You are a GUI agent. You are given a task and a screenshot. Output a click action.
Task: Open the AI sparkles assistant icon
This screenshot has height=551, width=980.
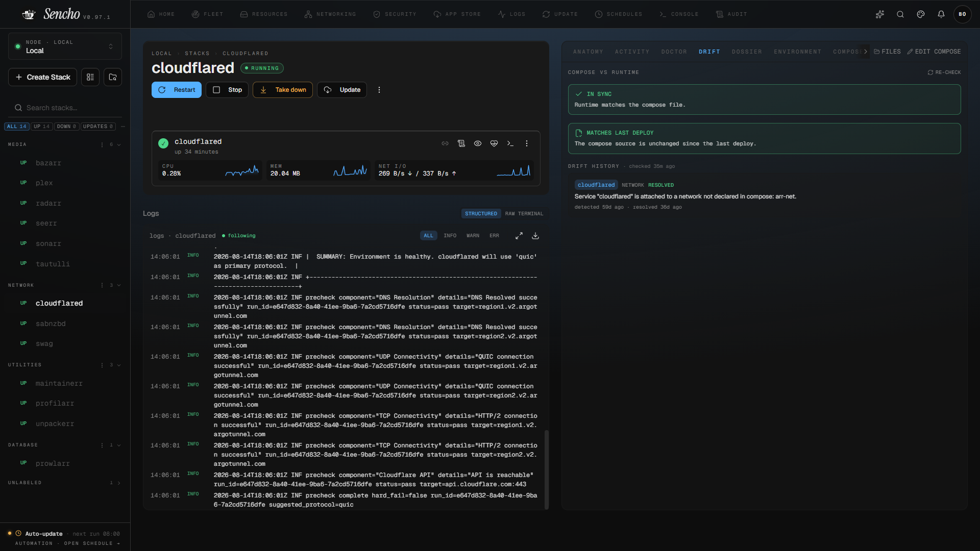880,14
